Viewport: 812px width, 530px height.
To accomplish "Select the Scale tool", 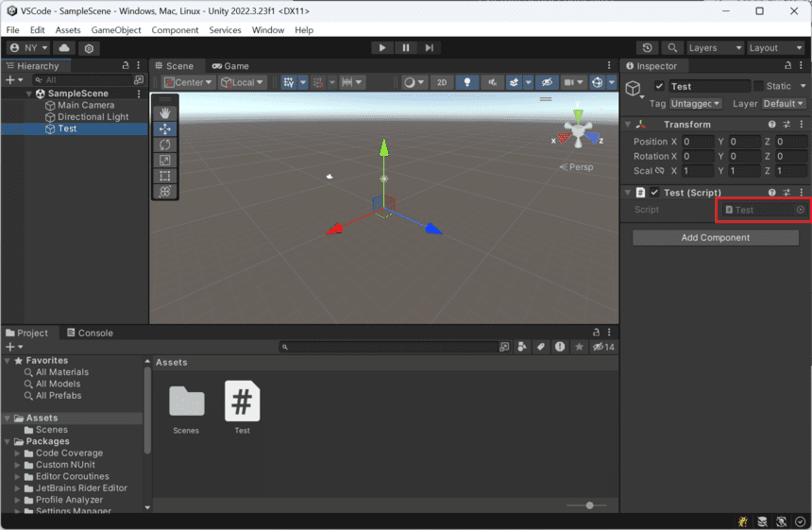I will pyautogui.click(x=164, y=160).
